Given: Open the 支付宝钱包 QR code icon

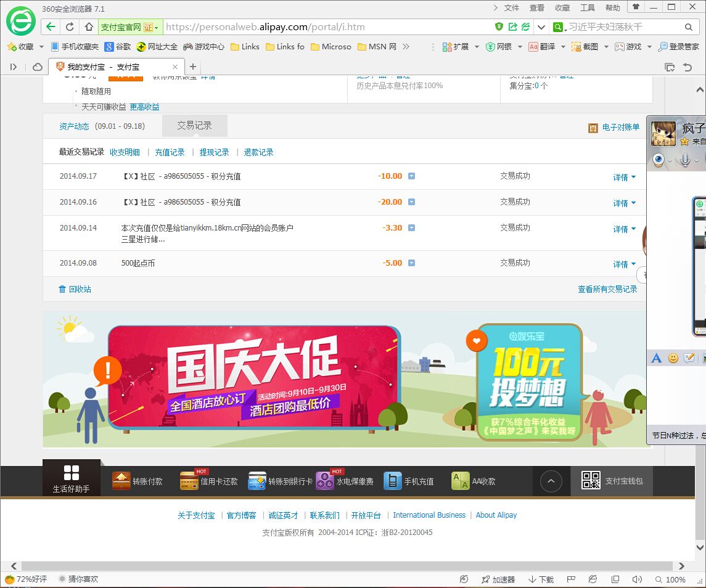Looking at the screenshot, I should (x=591, y=481).
